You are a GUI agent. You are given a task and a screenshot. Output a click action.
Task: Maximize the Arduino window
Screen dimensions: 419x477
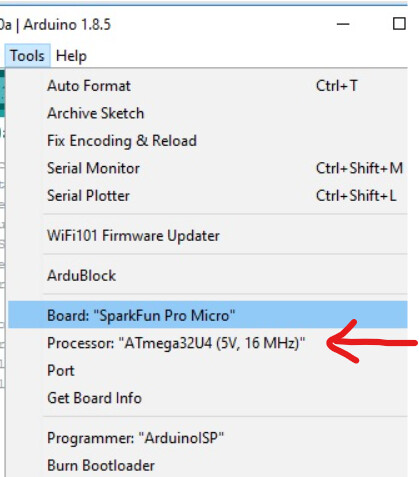pos(399,24)
